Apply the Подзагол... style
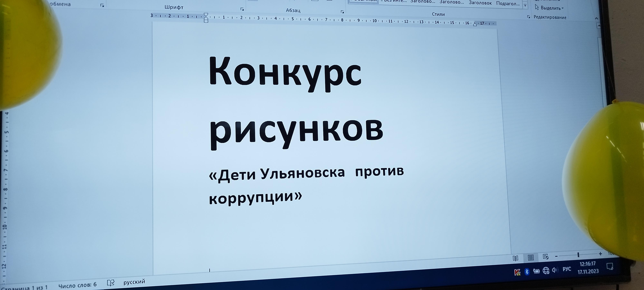Viewport: 644px width, 290px height. [x=508, y=4]
